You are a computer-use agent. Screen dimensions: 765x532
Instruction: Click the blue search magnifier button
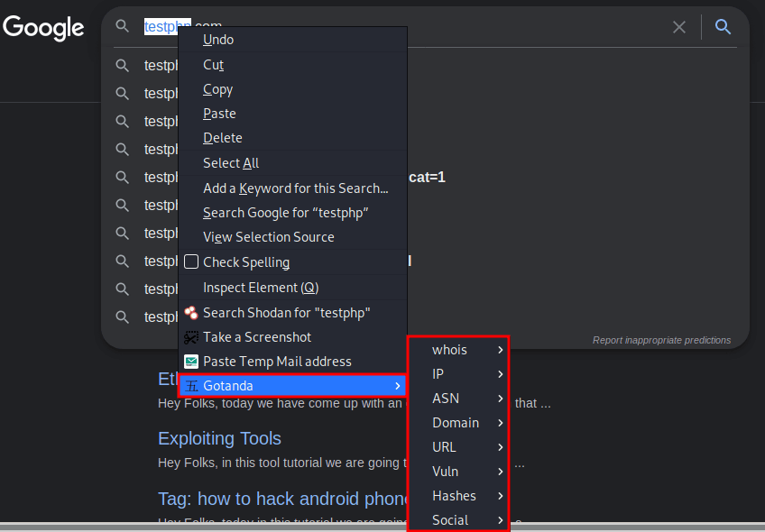point(723,27)
